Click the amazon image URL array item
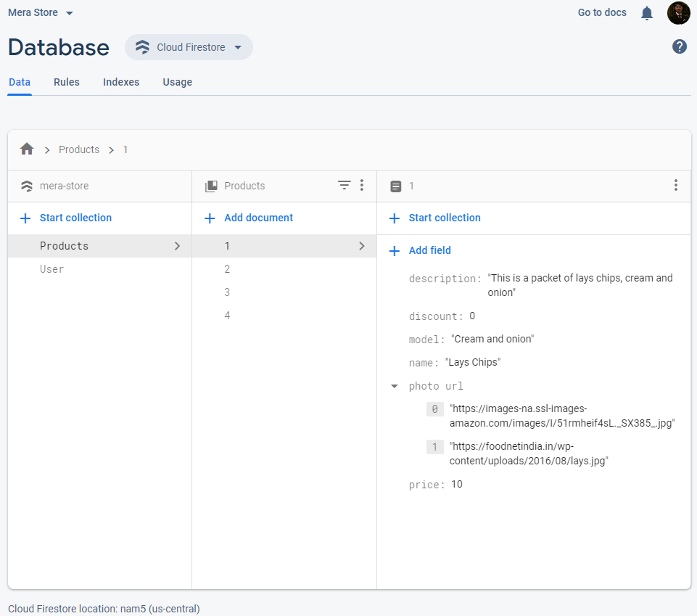 coord(562,416)
